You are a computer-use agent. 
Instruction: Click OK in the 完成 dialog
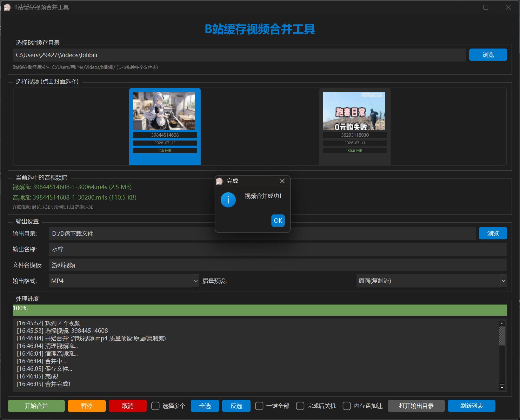coord(278,220)
